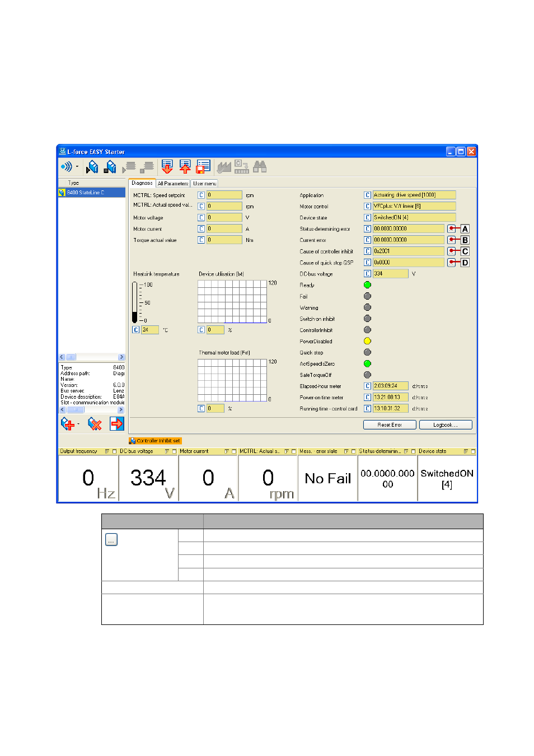Click the red arrow exit icon
Image resolution: width=534 pixels, height=756 pixels.
click(x=116, y=424)
